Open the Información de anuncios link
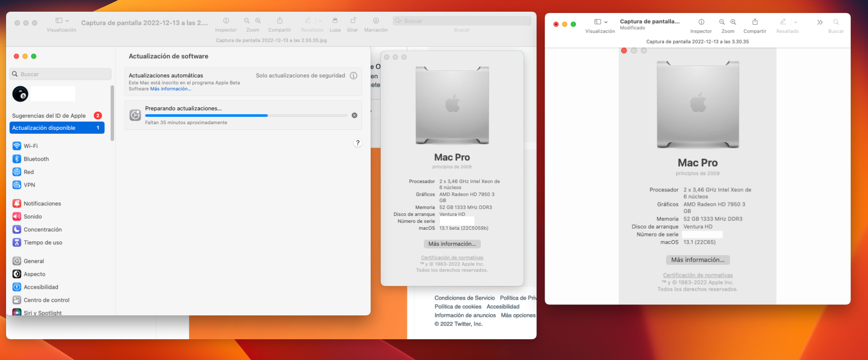The height and width of the screenshot is (360, 868). pyautogui.click(x=465, y=315)
